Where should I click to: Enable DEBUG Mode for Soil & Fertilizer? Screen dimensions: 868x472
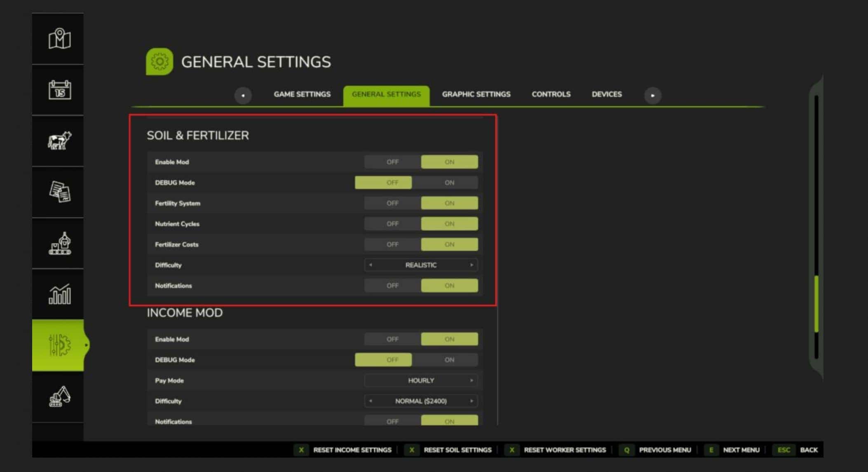pos(448,182)
